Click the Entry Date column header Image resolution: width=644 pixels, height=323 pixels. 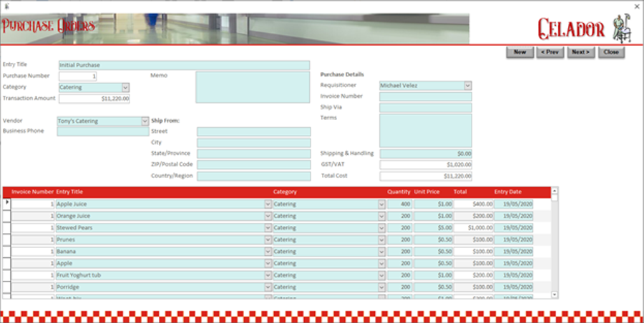coord(507,192)
